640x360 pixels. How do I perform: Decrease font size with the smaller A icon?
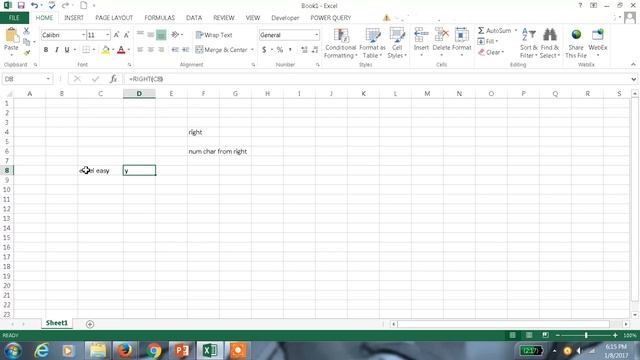[x=126, y=35]
